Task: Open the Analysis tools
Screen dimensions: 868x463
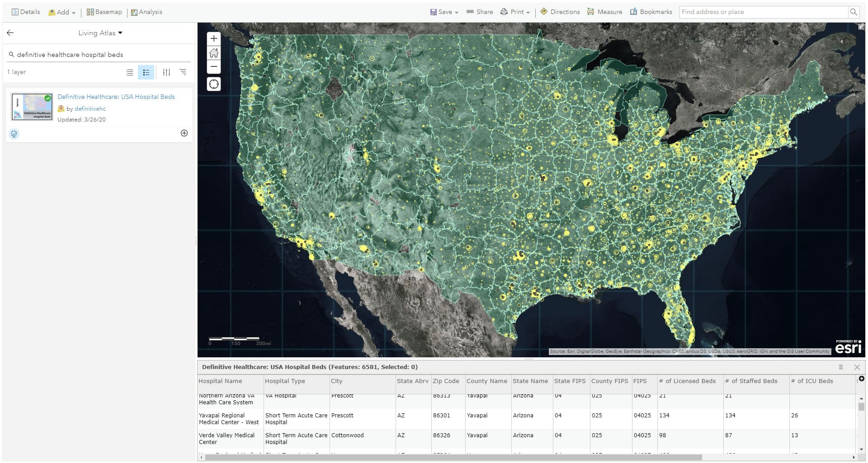Action: (146, 12)
